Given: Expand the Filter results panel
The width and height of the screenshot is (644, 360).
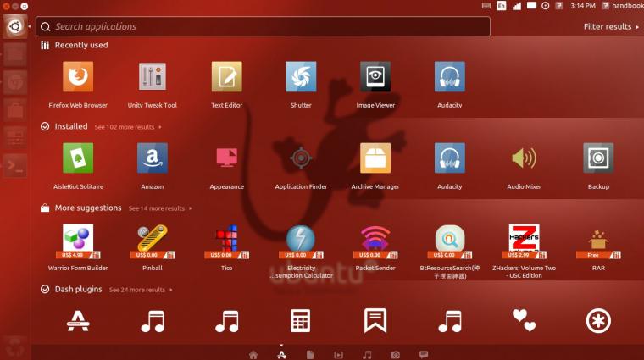Looking at the screenshot, I should tap(611, 26).
